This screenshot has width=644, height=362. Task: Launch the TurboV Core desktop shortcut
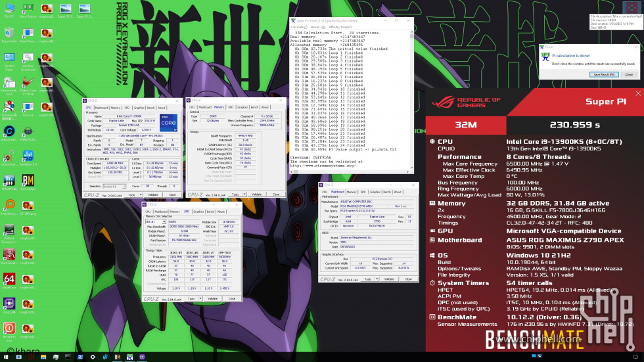(x=28, y=85)
